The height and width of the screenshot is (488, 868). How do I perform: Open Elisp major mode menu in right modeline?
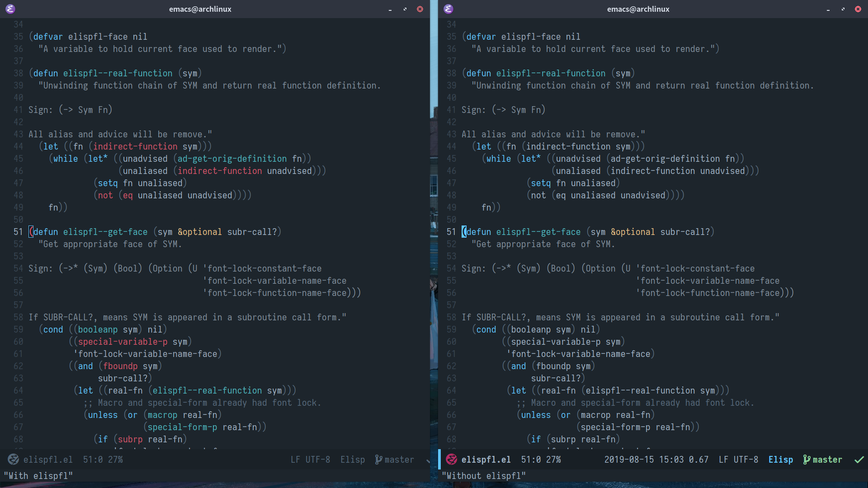(780, 460)
